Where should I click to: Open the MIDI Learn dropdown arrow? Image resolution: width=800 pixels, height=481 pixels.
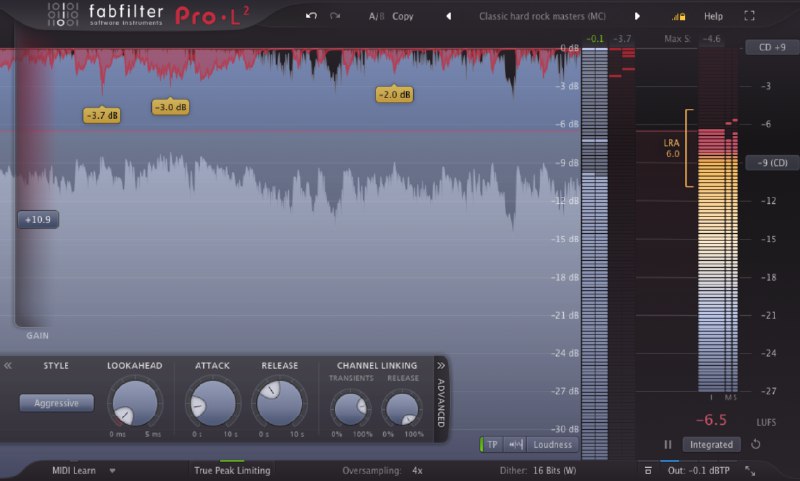pyautogui.click(x=112, y=470)
